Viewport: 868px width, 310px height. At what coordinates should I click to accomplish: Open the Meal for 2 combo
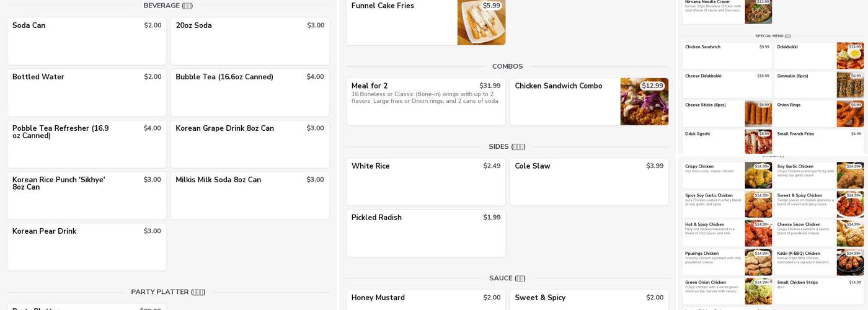point(426,102)
